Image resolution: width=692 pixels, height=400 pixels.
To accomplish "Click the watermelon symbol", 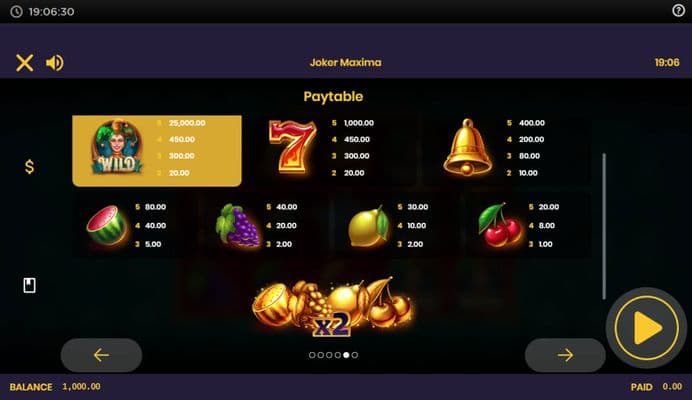I will tap(107, 225).
